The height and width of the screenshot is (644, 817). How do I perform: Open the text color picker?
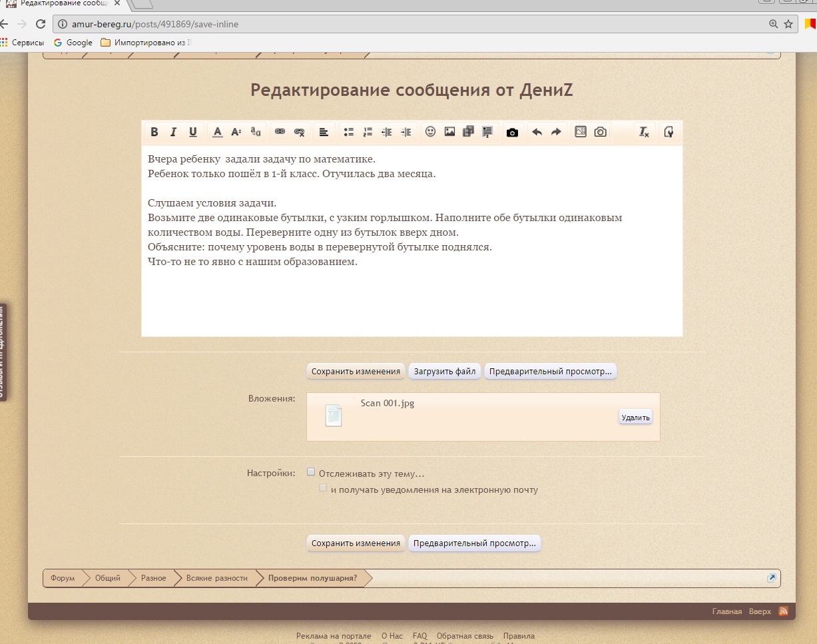click(x=217, y=132)
